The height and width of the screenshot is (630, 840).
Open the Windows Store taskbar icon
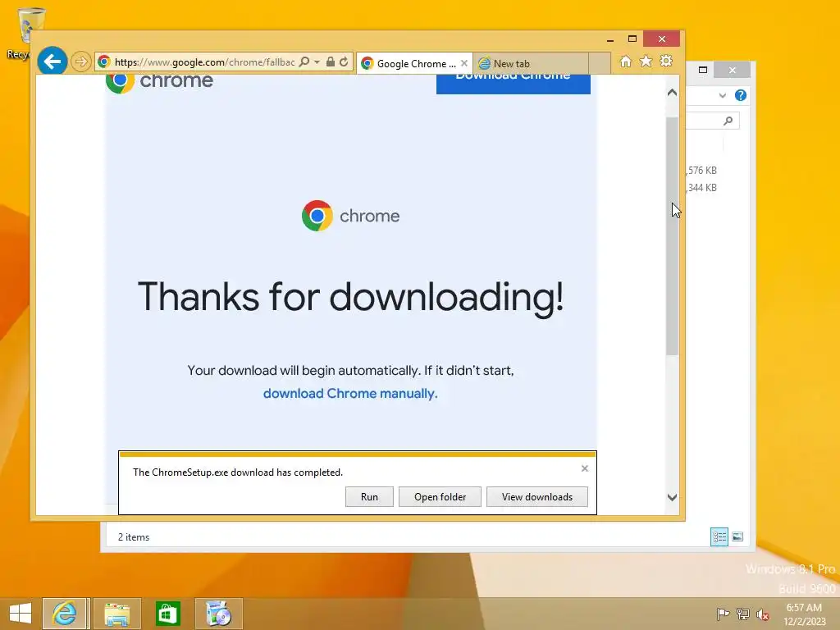(167, 614)
